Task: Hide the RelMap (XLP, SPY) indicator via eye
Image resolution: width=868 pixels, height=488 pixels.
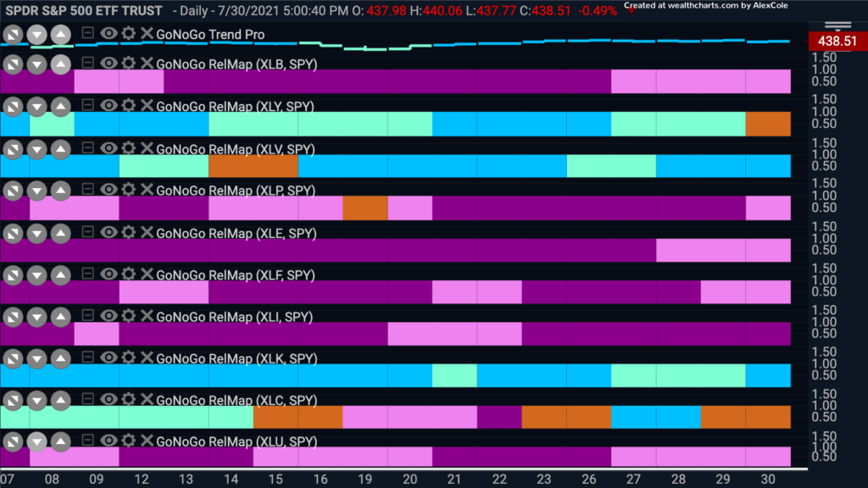Action: coord(108,189)
